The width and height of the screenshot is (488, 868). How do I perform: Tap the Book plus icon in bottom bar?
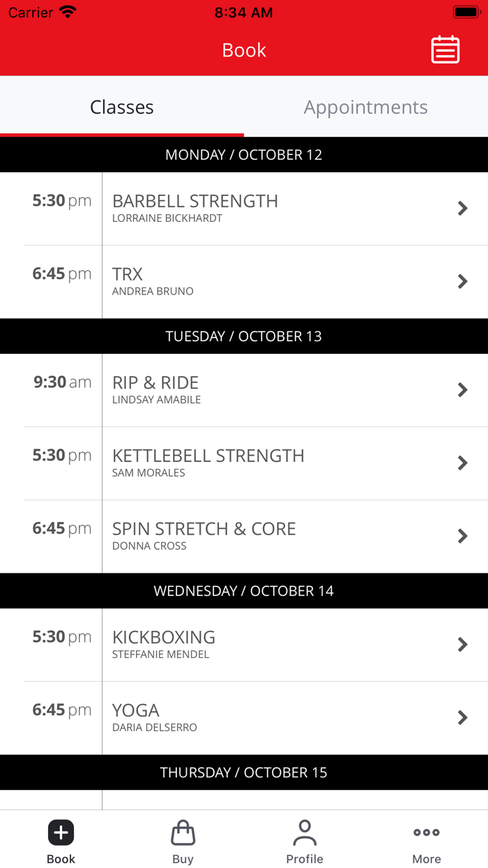[61, 832]
